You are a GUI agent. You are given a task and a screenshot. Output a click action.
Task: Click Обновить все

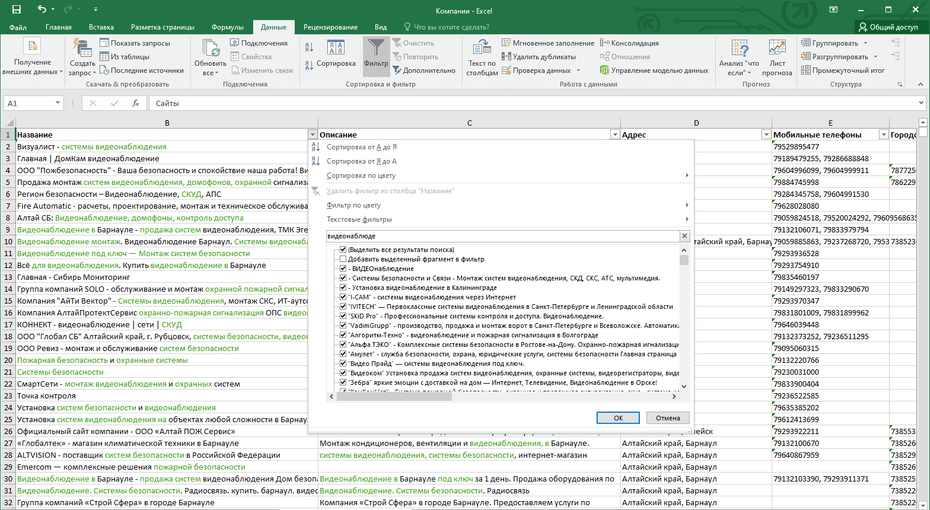pos(210,57)
